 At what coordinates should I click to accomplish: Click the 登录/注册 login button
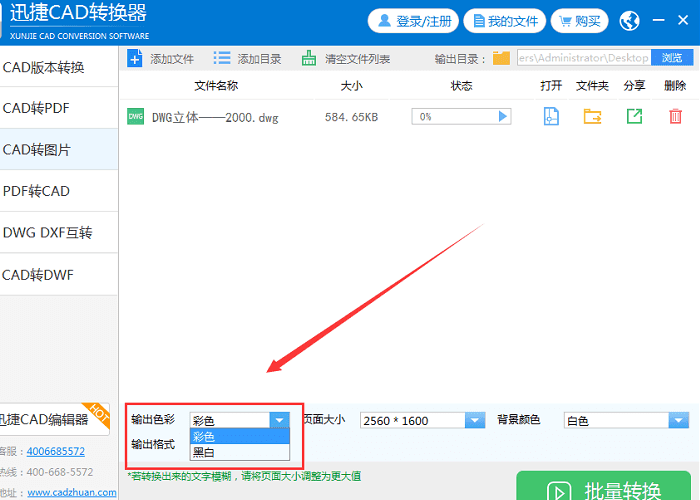(413, 21)
